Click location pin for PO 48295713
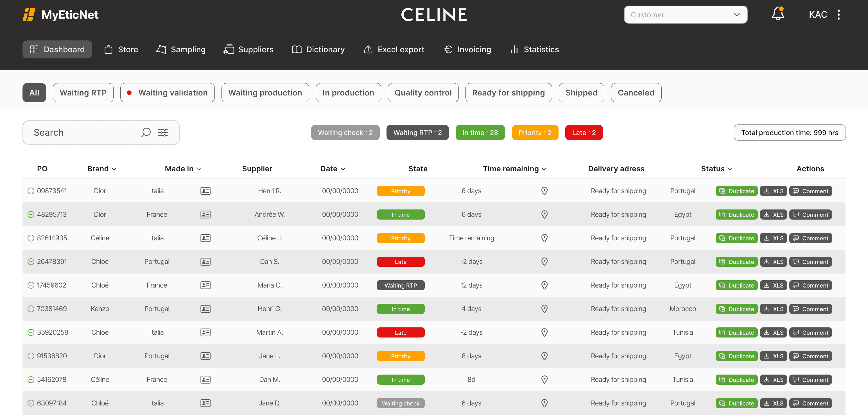The height and width of the screenshot is (415, 868). [544, 215]
